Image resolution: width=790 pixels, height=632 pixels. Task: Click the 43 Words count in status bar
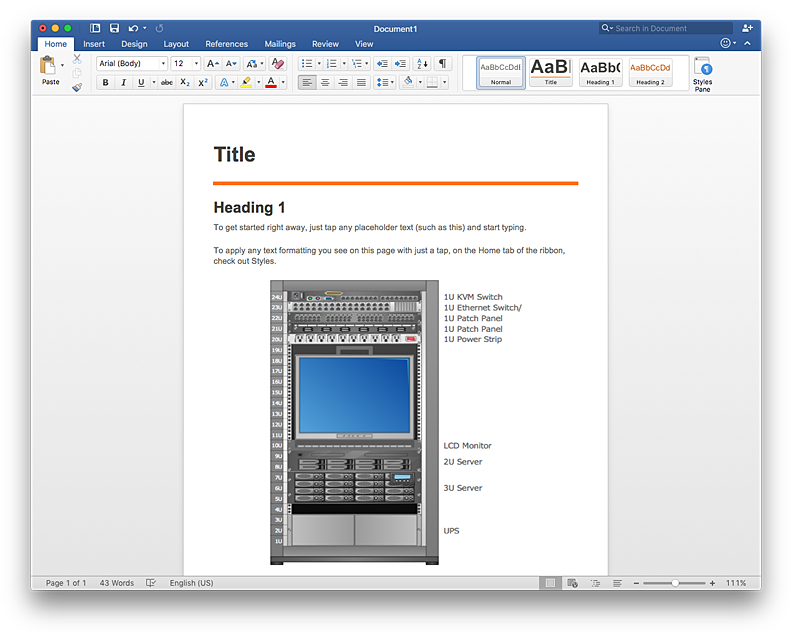point(117,583)
